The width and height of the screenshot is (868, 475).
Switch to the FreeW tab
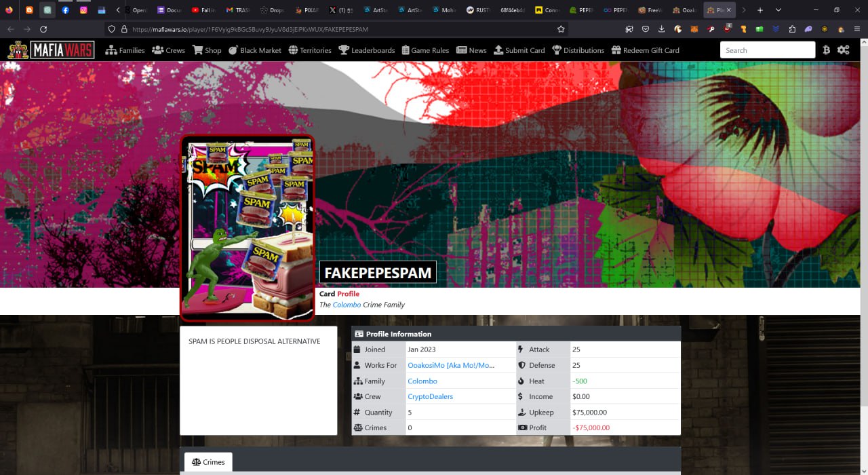651,10
